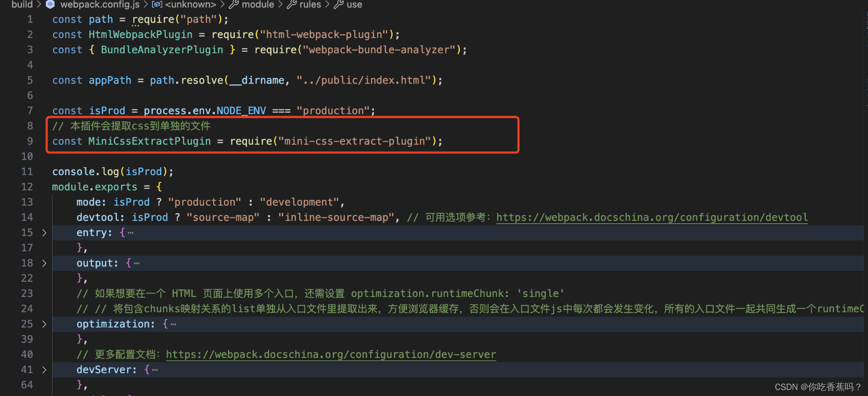The image size is (868, 396).
Task: Select the rules breadcrumb segment
Action: click(310, 5)
